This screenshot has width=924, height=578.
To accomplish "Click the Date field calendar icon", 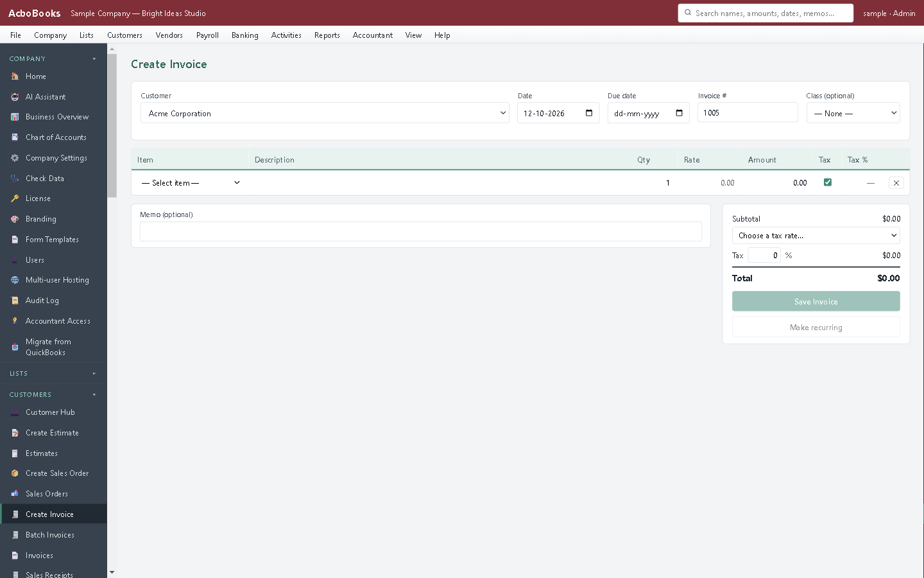I will (x=589, y=113).
